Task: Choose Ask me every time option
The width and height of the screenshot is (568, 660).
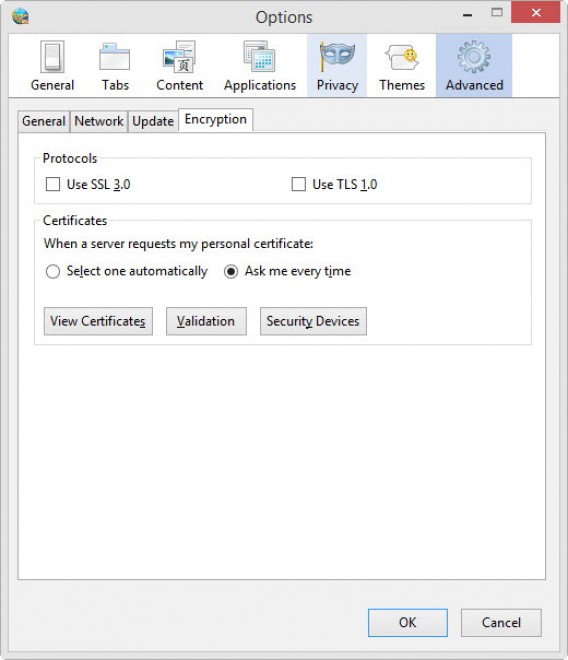Action: tap(231, 271)
